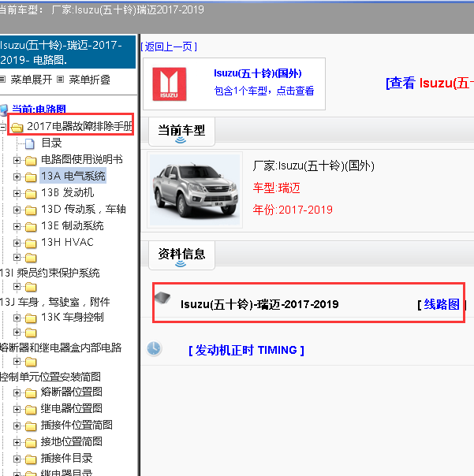The image size is (474, 476).
Task: Select 13B 发动机 in the tree
Action: click(x=68, y=192)
